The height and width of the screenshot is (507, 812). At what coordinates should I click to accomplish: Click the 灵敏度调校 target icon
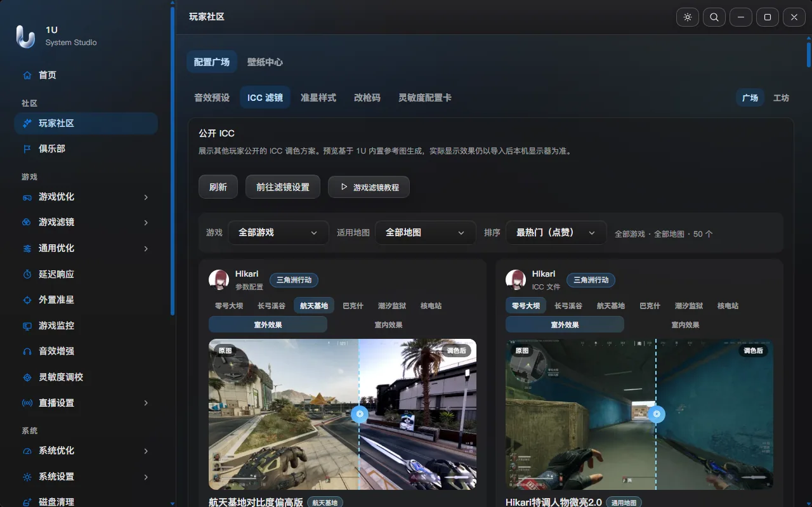27,377
